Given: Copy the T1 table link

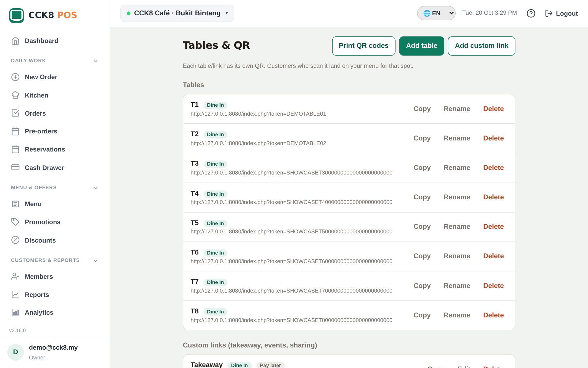Looking at the screenshot, I should coord(422,109).
